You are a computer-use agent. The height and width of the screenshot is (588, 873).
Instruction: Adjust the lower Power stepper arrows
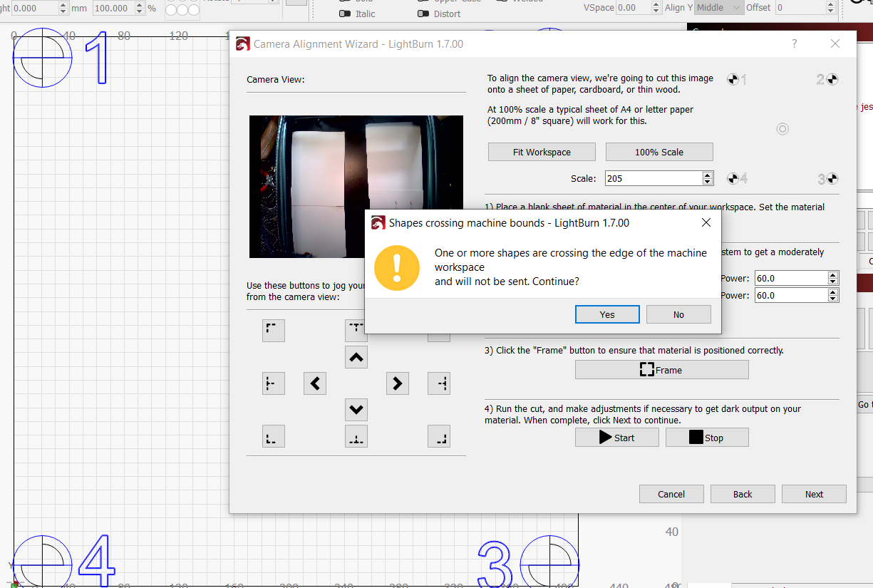[x=833, y=295]
